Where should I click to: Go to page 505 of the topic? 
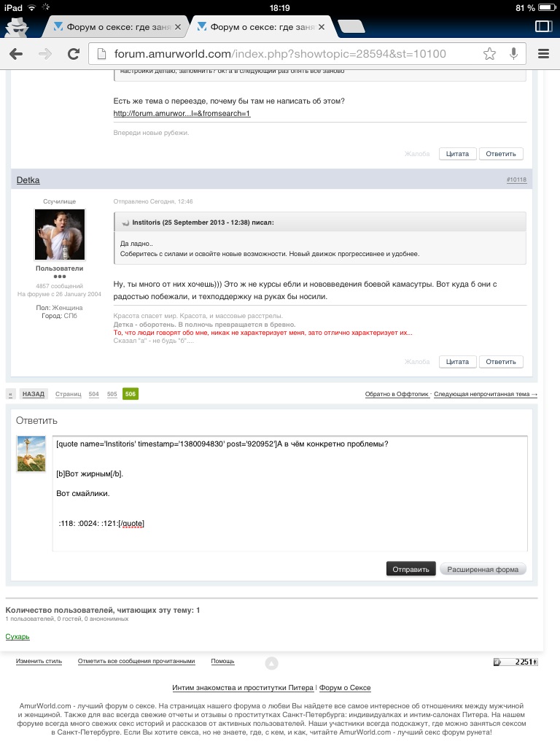(112, 394)
